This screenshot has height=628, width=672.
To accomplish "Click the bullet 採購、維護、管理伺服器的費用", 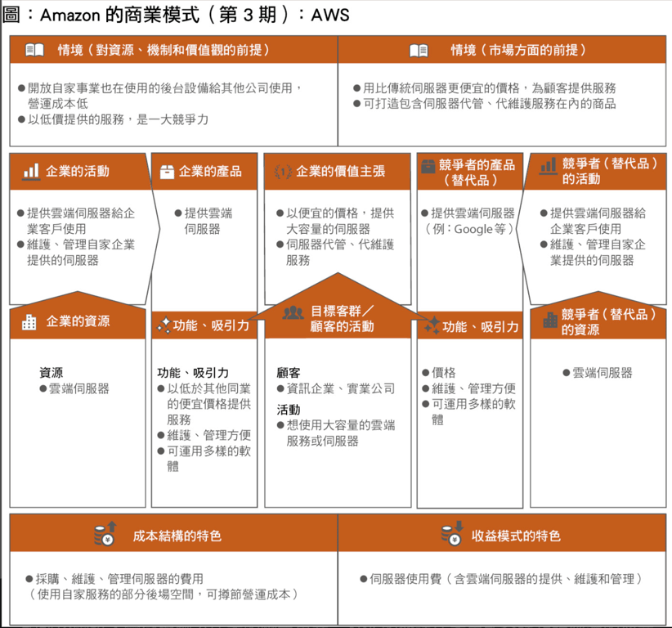I will [x=114, y=579].
